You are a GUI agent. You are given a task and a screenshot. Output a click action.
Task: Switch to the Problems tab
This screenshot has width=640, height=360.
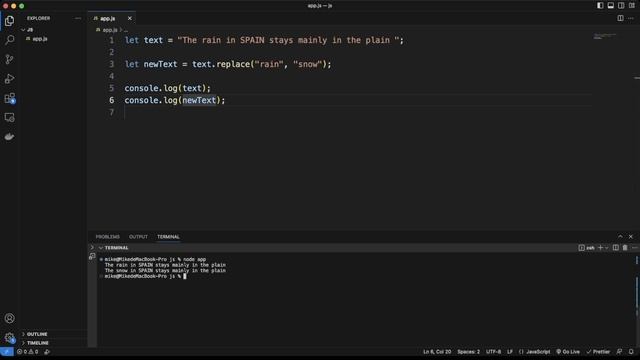point(108,237)
